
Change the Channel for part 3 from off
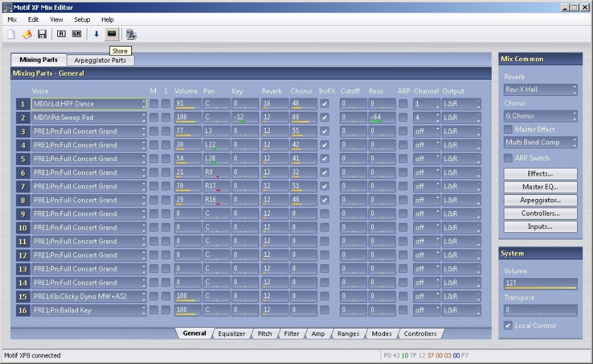pyautogui.click(x=426, y=131)
